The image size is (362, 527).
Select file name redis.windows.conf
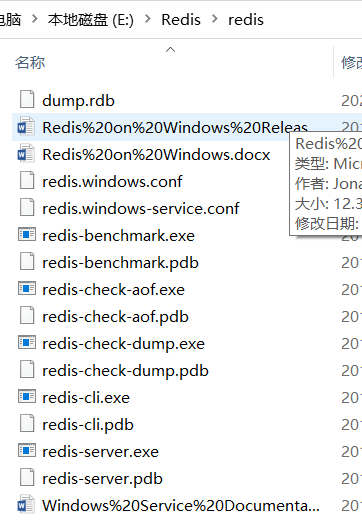tap(112, 182)
